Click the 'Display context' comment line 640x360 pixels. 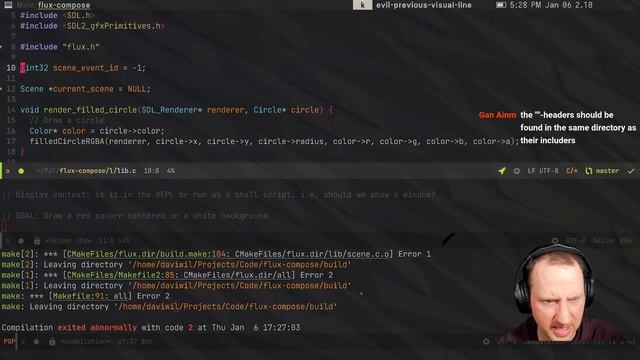click(218, 195)
